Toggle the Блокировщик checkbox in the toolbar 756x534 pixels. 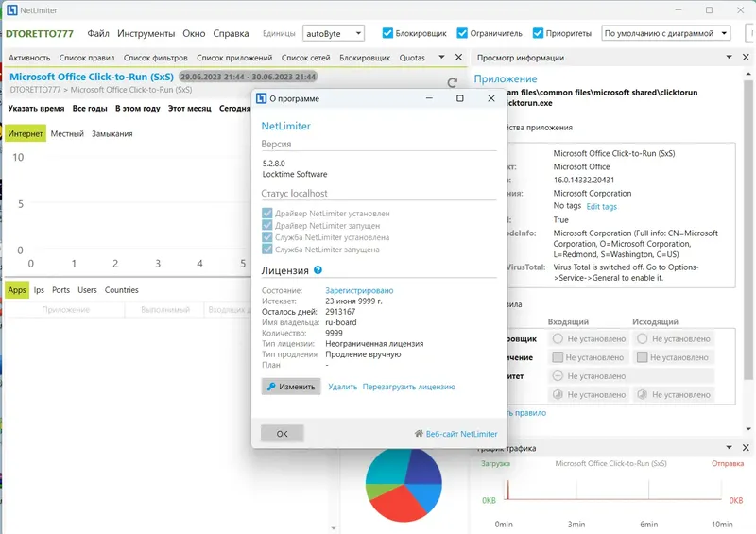[x=387, y=33]
